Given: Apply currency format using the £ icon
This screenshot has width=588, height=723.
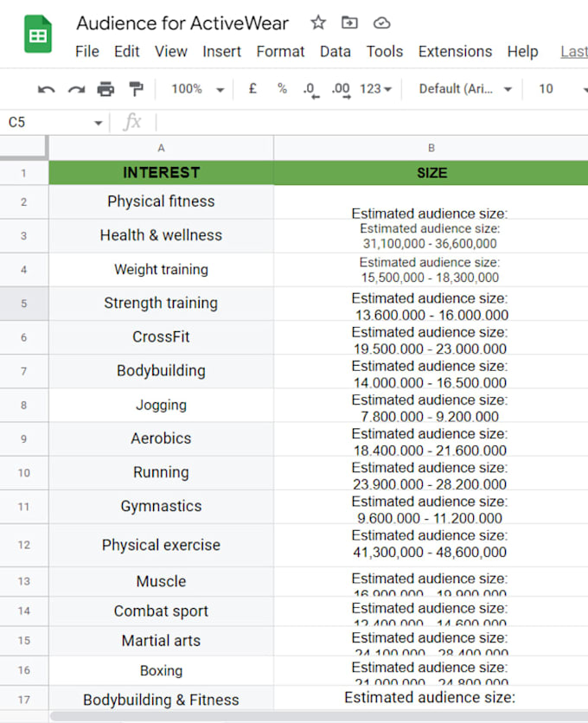Looking at the screenshot, I should point(252,88).
